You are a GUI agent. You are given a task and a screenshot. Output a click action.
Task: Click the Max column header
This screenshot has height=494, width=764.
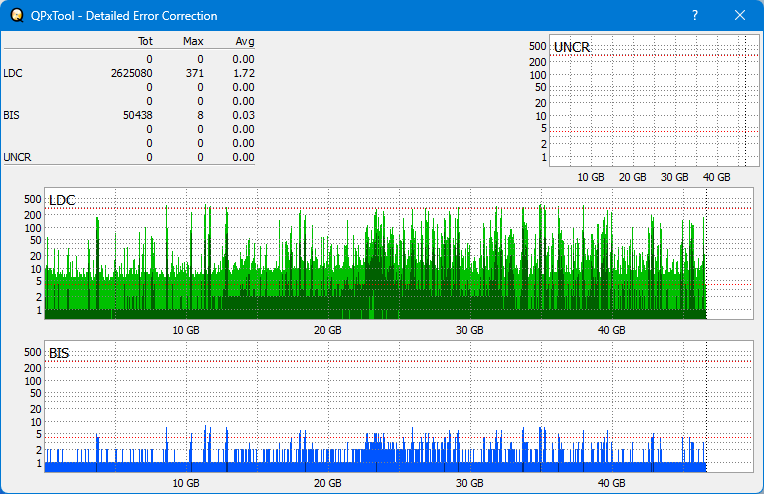(193, 41)
